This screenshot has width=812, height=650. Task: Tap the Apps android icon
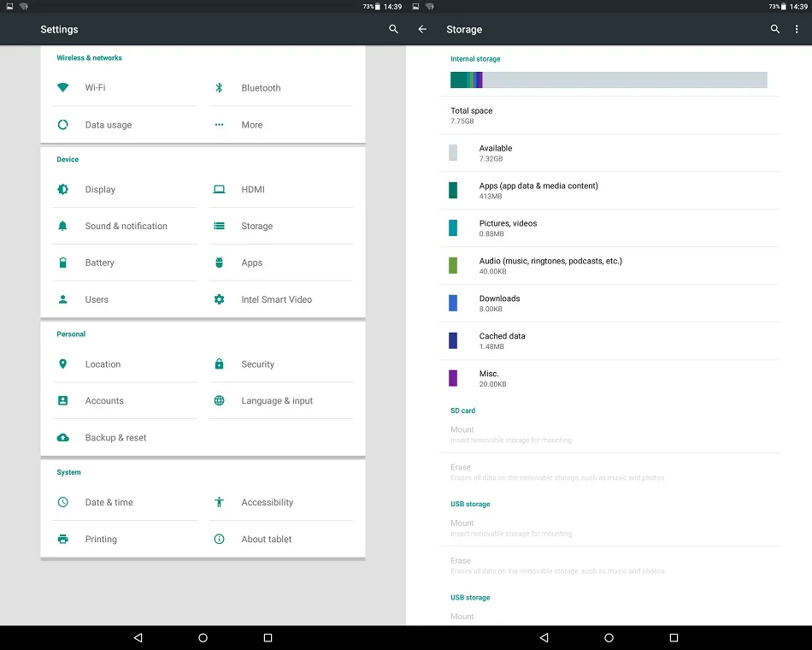pyautogui.click(x=219, y=263)
